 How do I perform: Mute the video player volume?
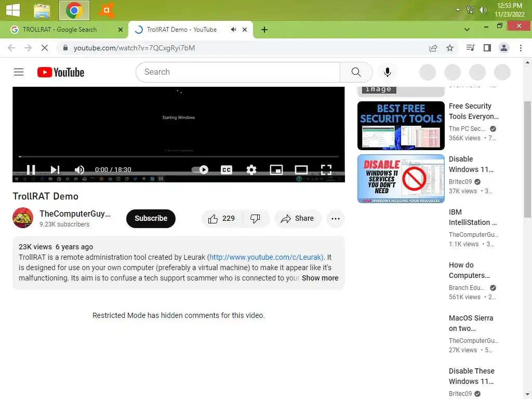[79, 170]
